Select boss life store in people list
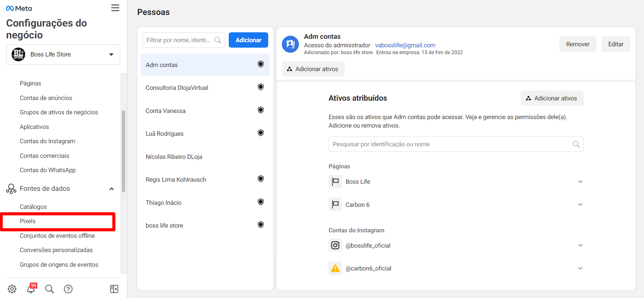 click(205, 226)
